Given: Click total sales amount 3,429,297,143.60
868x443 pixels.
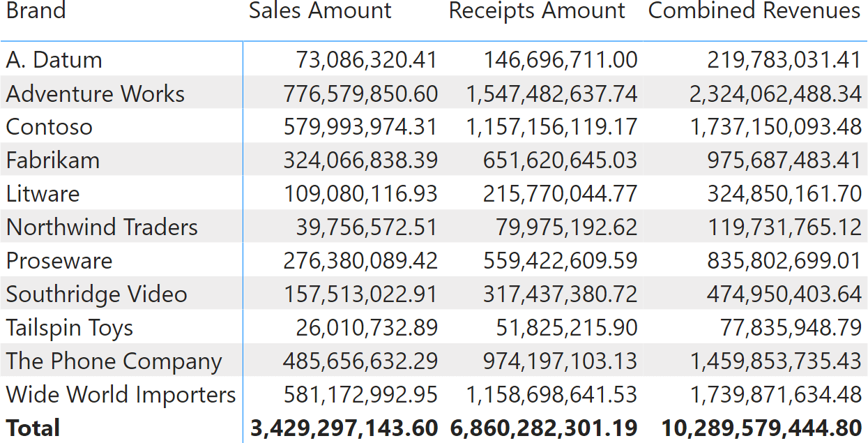Looking at the screenshot, I should (x=344, y=428).
